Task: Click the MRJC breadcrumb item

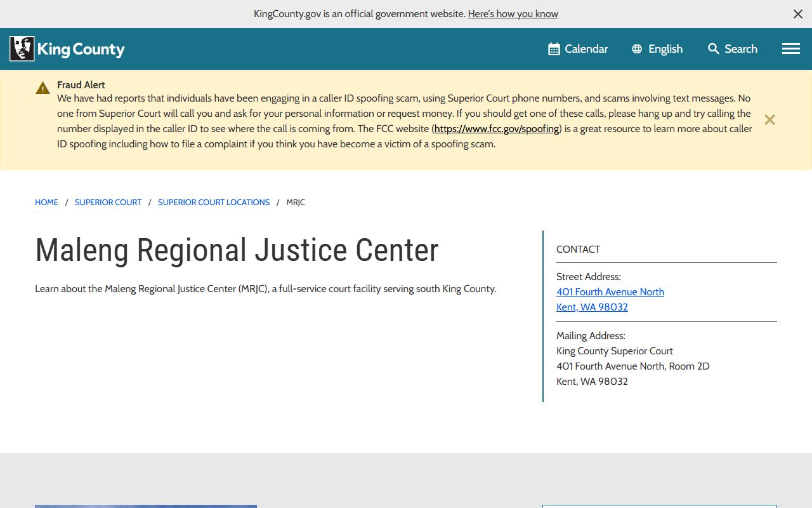Action: (296, 203)
